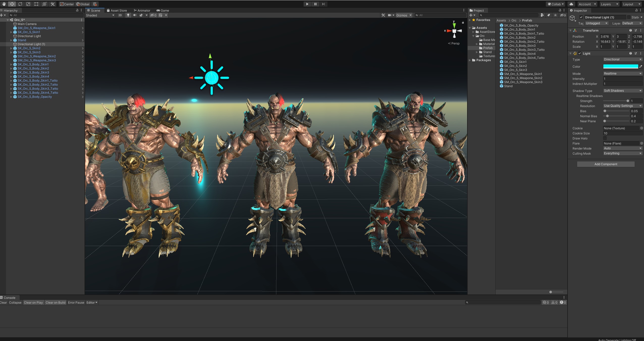
Task: Select the Hand tool
Action: [x=4, y=4]
